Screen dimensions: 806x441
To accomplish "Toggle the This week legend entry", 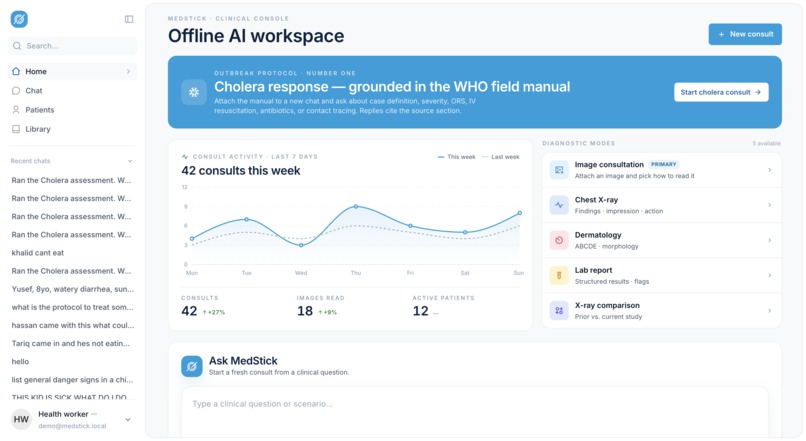I will tap(456, 157).
